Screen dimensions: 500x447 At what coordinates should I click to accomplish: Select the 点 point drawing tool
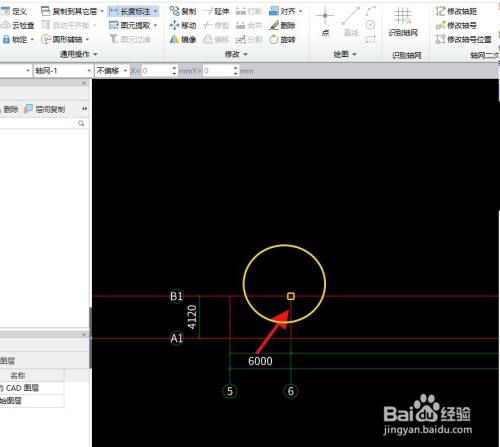tap(325, 22)
